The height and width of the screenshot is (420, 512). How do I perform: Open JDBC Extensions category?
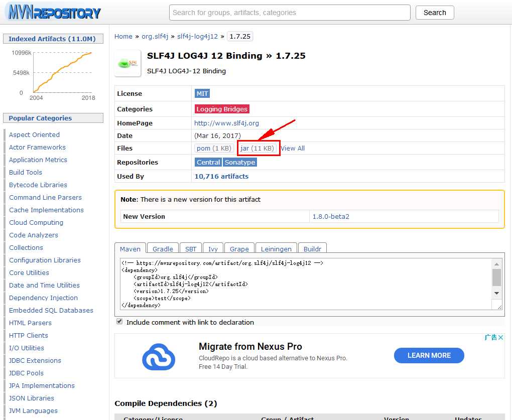click(x=35, y=361)
